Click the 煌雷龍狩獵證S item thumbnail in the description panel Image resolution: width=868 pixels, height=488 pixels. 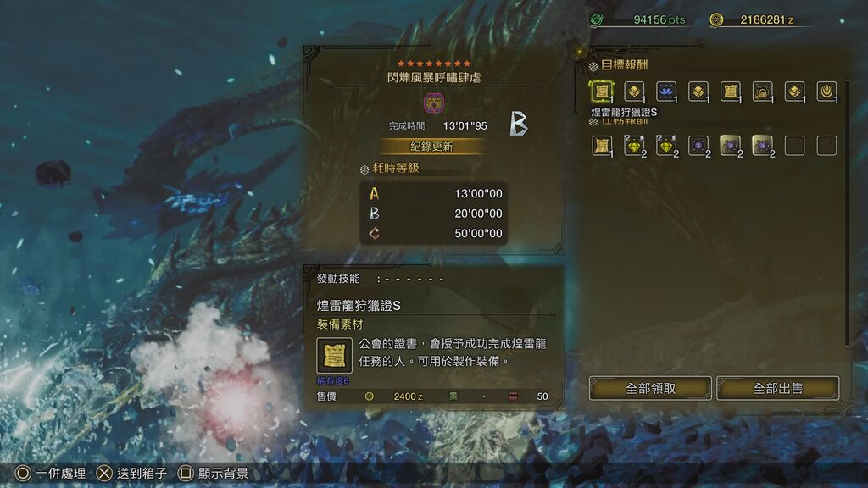click(x=334, y=355)
